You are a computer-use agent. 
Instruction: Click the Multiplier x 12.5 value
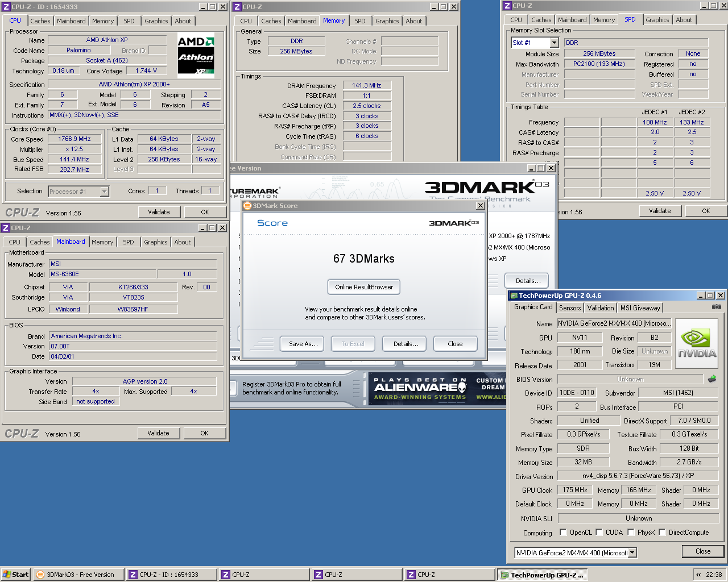tap(75, 149)
